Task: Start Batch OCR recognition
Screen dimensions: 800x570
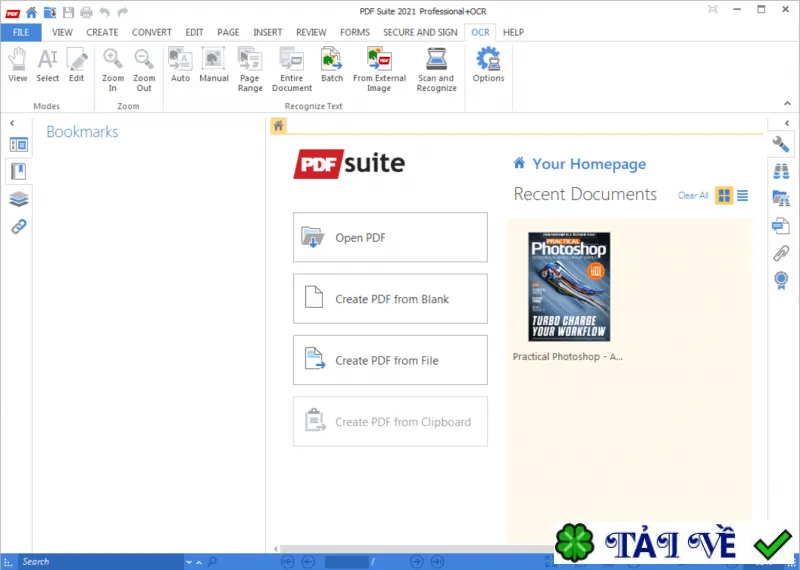Action: 332,65
